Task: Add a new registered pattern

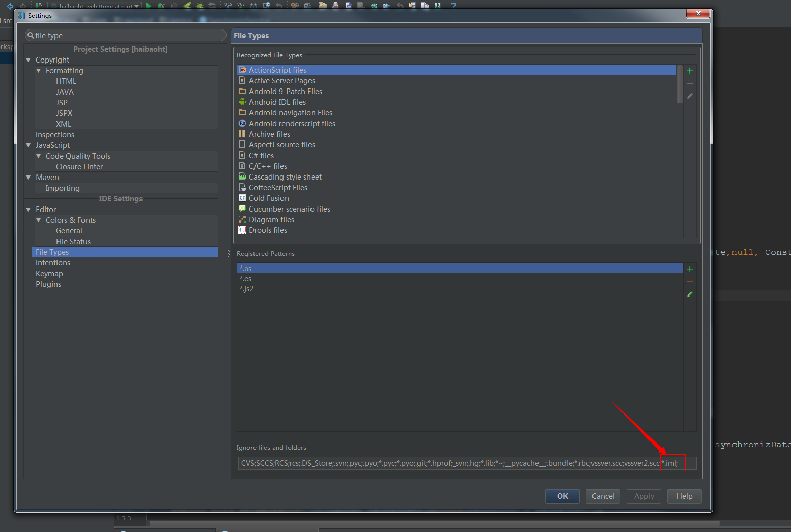Action: point(690,269)
